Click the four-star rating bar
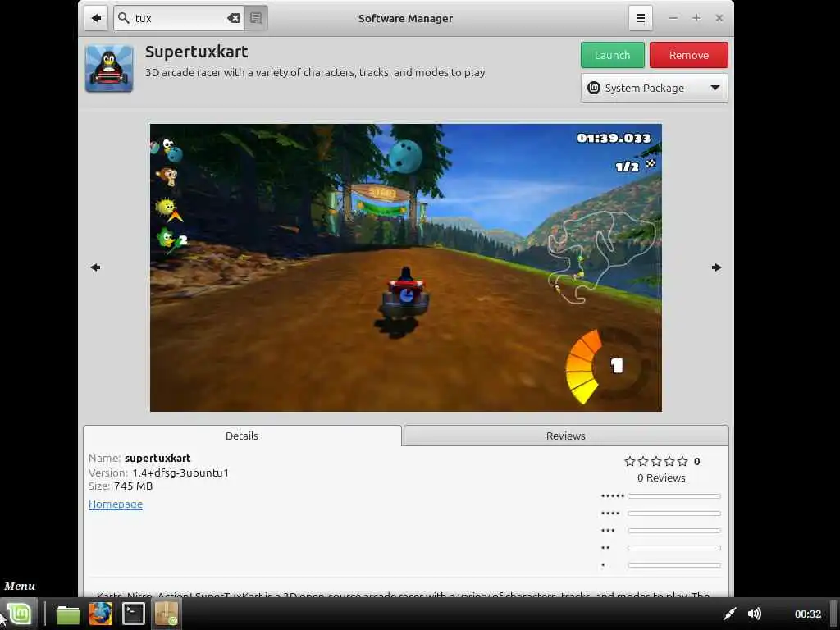The height and width of the screenshot is (630, 840). [674, 514]
